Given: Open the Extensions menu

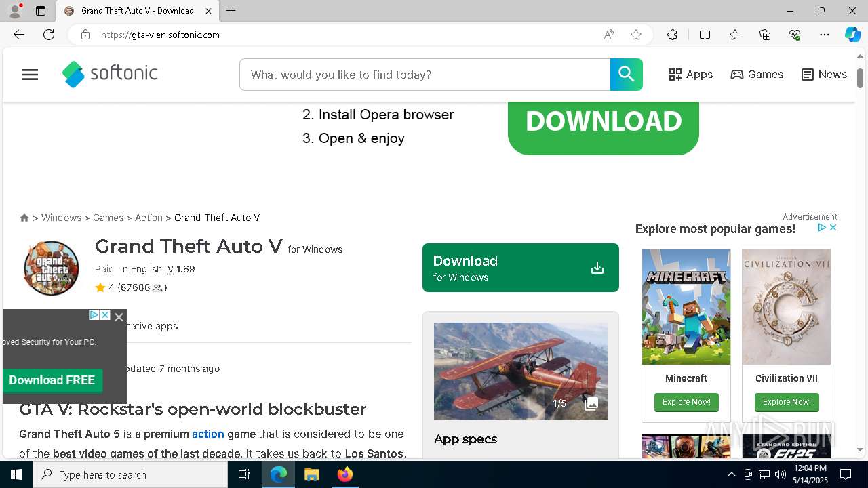Looking at the screenshot, I should pyautogui.click(x=672, y=35).
